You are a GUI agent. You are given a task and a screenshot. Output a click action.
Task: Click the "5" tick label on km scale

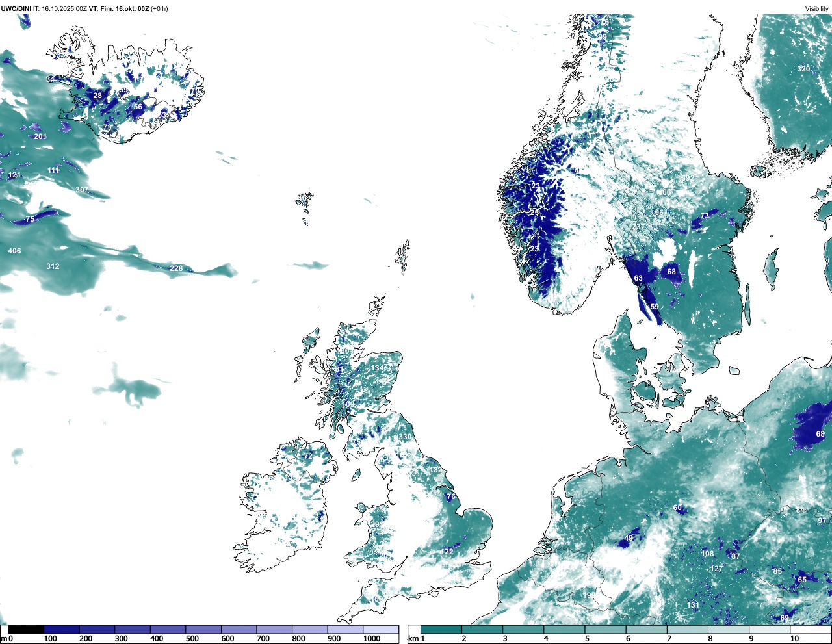(587, 639)
